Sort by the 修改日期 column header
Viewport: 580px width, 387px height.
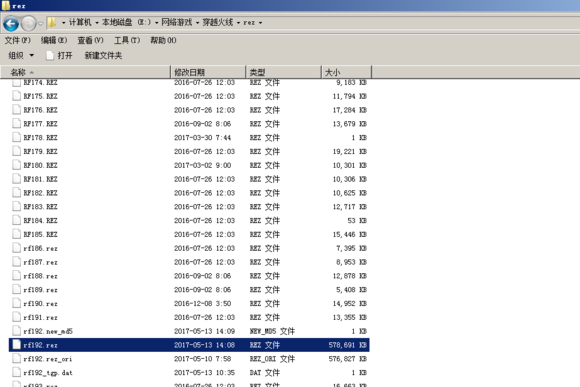[208, 72]
